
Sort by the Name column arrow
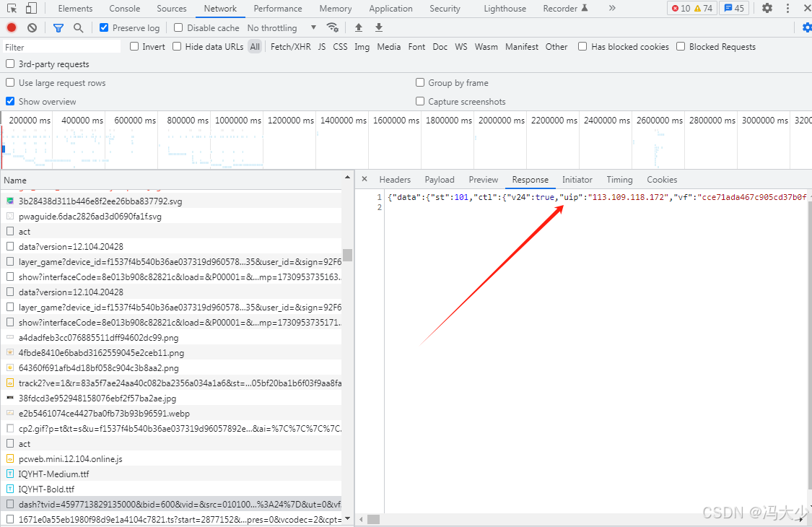[x=347, y=178]
